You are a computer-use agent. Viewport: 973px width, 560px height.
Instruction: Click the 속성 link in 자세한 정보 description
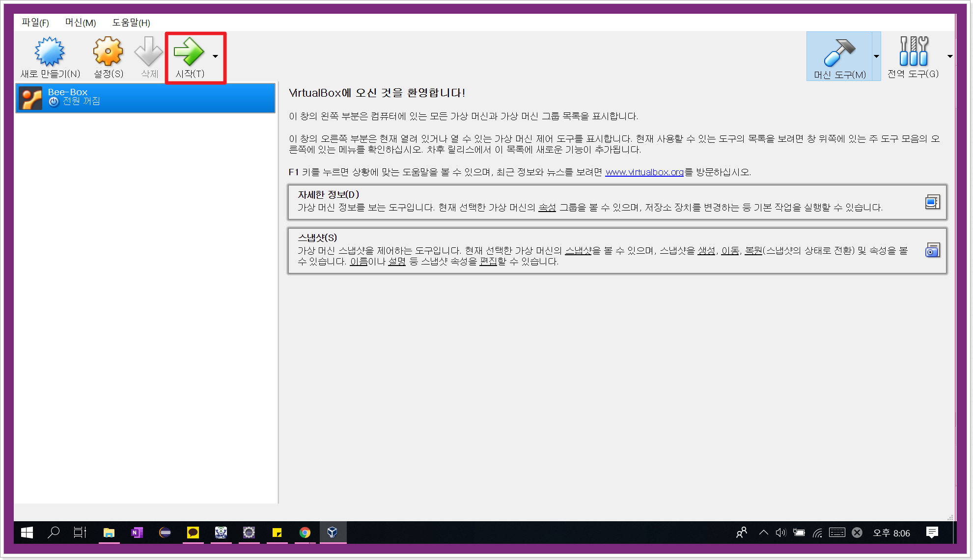[x=547, y=208]
